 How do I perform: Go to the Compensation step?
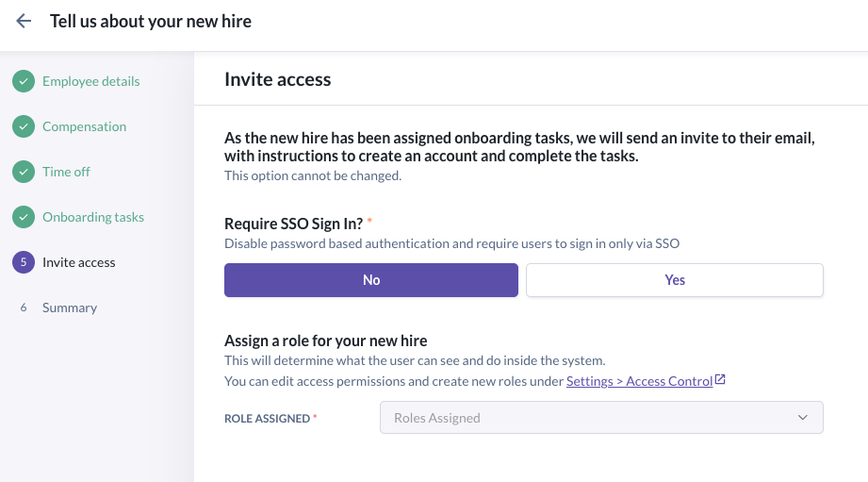tap(84, 126)
